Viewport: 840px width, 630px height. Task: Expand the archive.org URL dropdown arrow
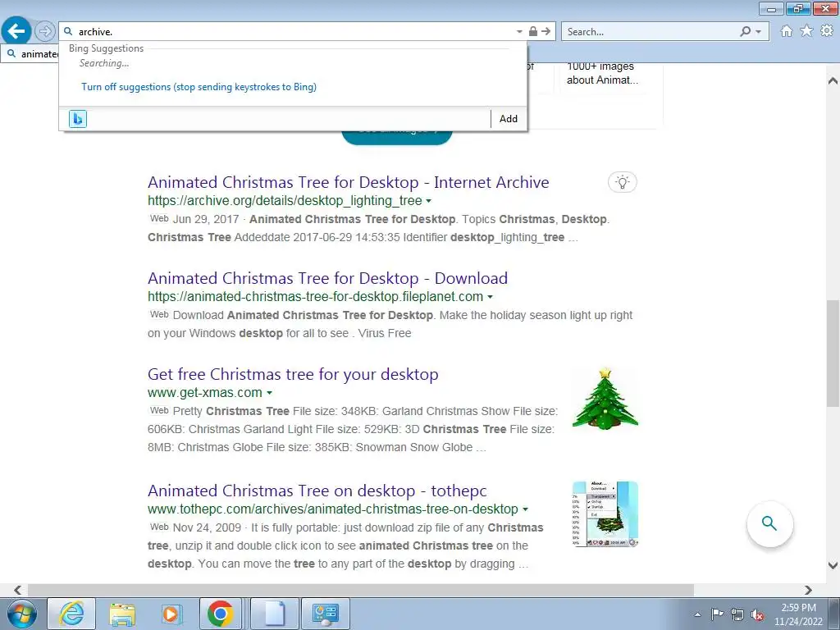428,201
